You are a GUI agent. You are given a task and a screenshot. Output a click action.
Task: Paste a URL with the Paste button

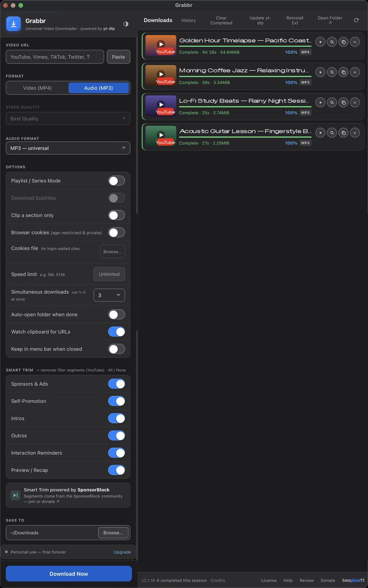[x=119, y=57]
